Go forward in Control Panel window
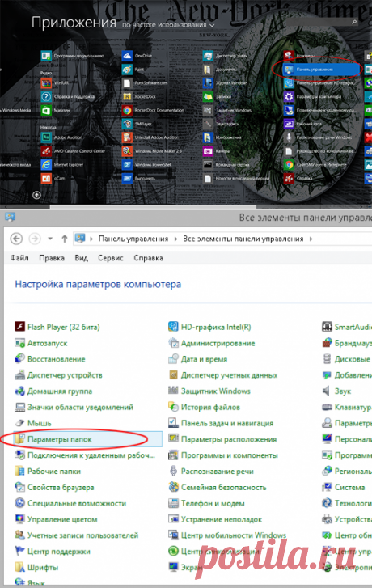The height and width of the screenshot is (588, 372). click(x=35, y=239)
